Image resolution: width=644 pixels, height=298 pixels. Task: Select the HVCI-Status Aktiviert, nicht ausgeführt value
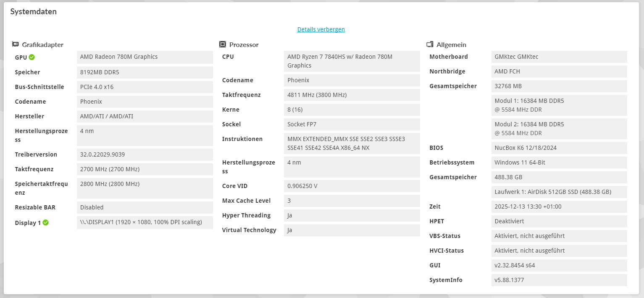559,251
